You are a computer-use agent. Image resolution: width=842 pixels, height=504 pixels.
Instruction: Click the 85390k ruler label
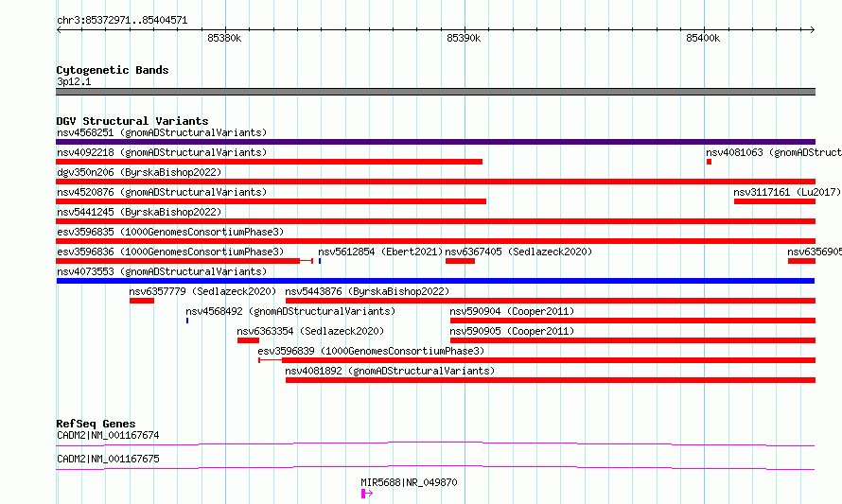pos(464,39)
